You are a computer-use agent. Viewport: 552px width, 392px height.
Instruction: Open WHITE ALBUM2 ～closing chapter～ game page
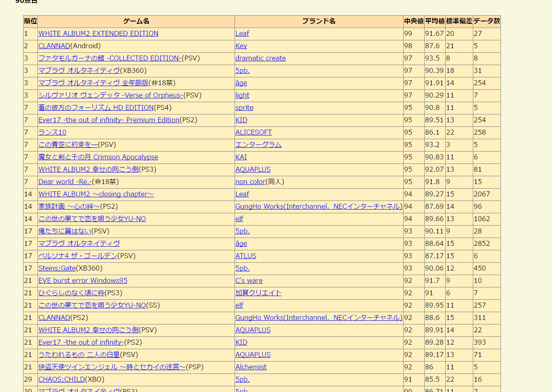96,194
